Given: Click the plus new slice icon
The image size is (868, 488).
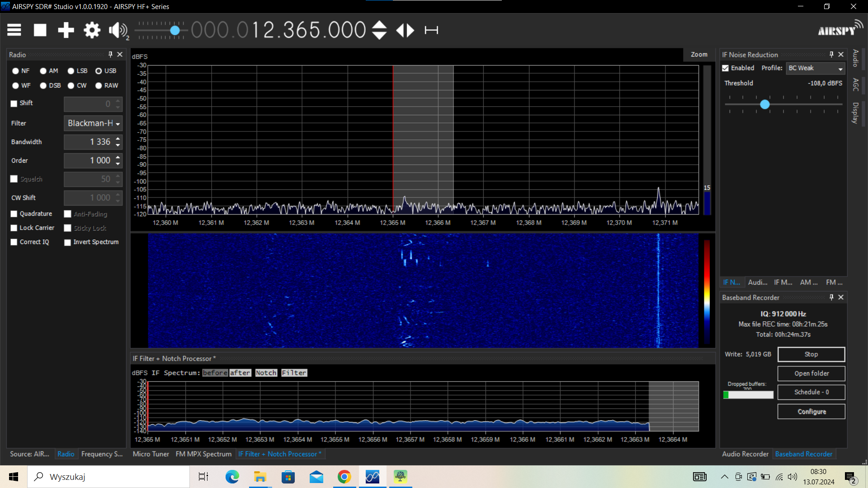Looking at the screenshot, I should 66,30.
